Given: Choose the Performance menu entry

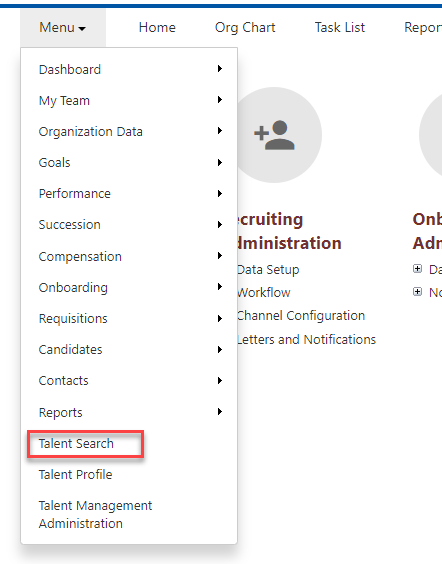Looking at the screenshot, I should [x=75, y=194].
